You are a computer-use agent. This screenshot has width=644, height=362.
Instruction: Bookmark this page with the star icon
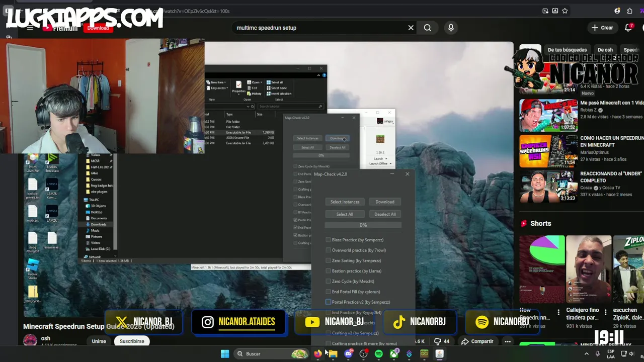pyautogui.click(x=565, y=11)
